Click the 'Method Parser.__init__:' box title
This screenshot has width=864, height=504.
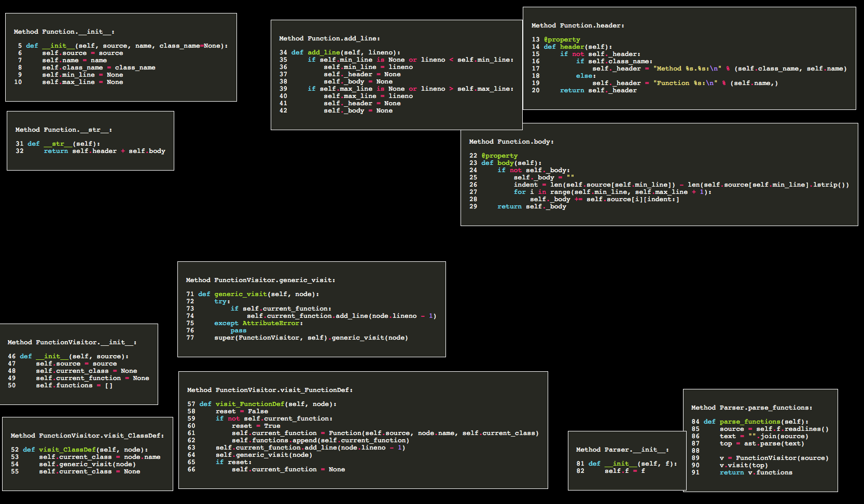[x=622, y=450]
